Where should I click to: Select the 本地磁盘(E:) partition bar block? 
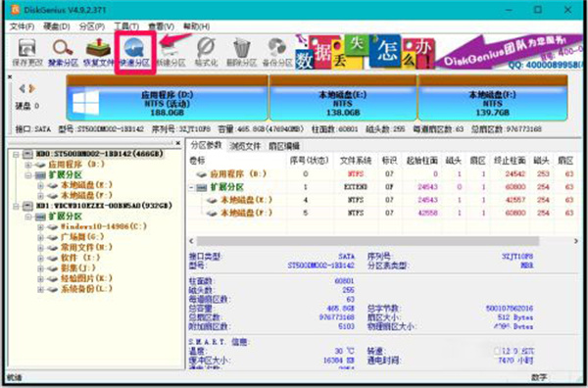point(343,98)
